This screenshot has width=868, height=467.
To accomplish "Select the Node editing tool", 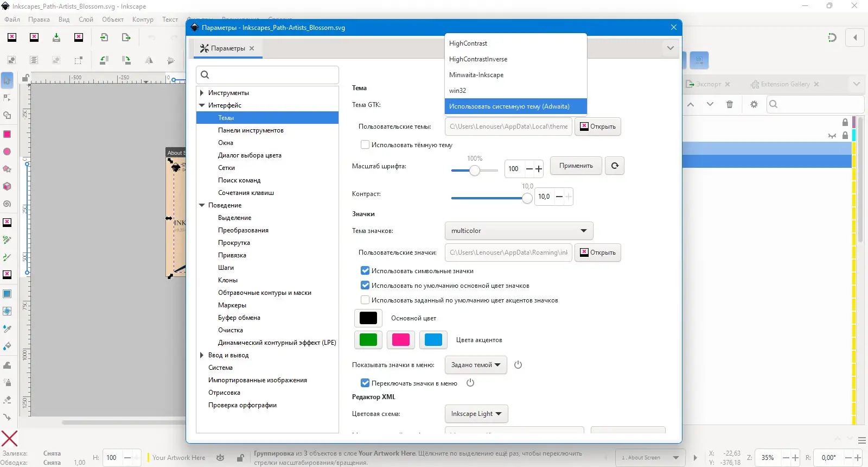I will tap(7, 98).
